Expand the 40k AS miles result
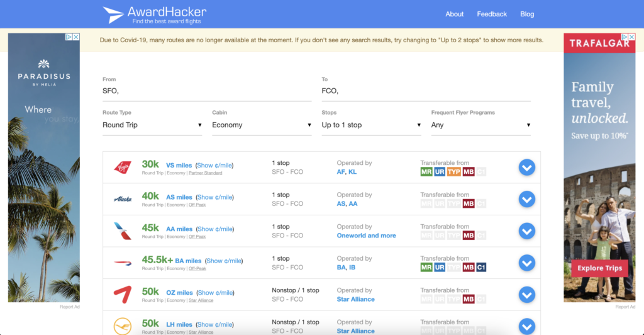This screenshot has height=335, width=644. pyautogui.click(x=526, y=200)
